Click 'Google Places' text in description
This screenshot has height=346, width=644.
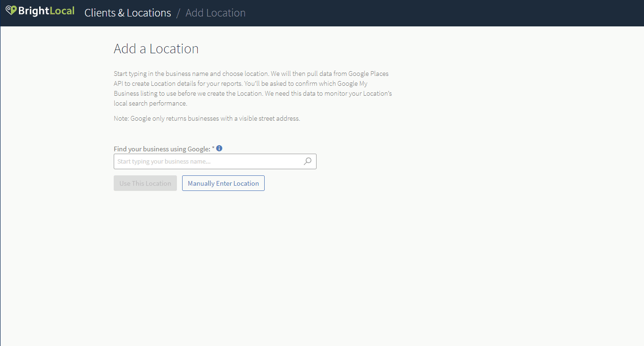[368, 74]
